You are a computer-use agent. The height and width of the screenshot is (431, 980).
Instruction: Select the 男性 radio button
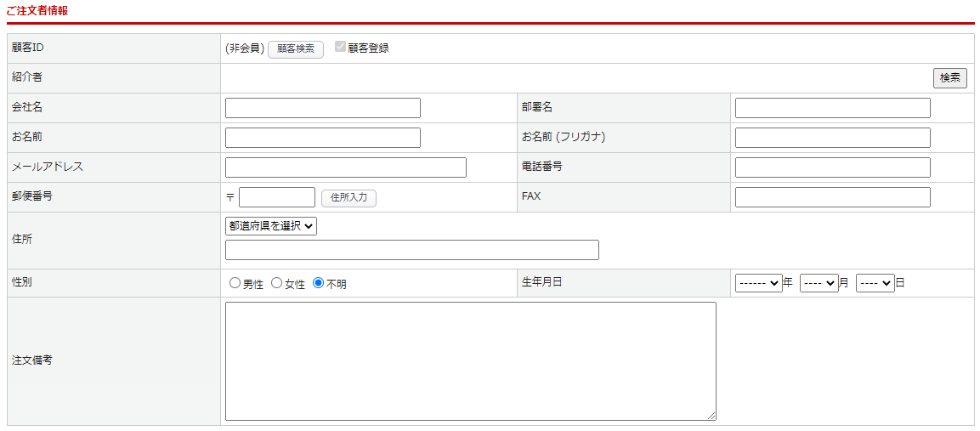pos(235,284)
